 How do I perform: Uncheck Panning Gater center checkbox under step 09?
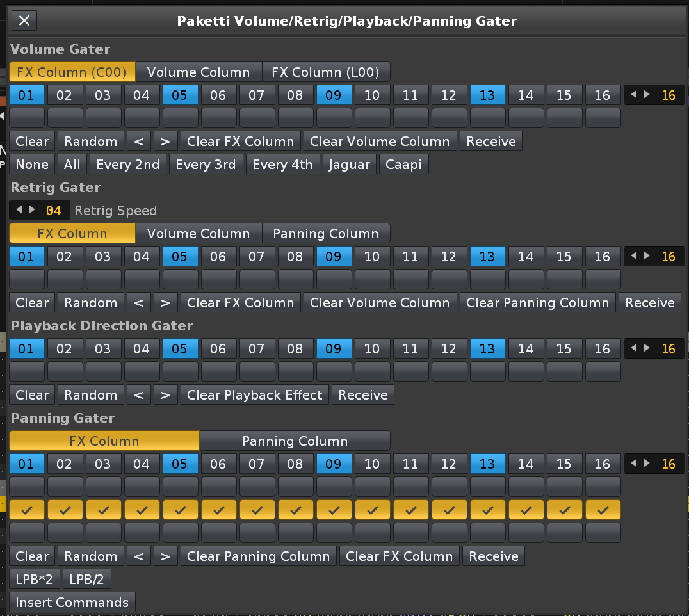(334, 510)
